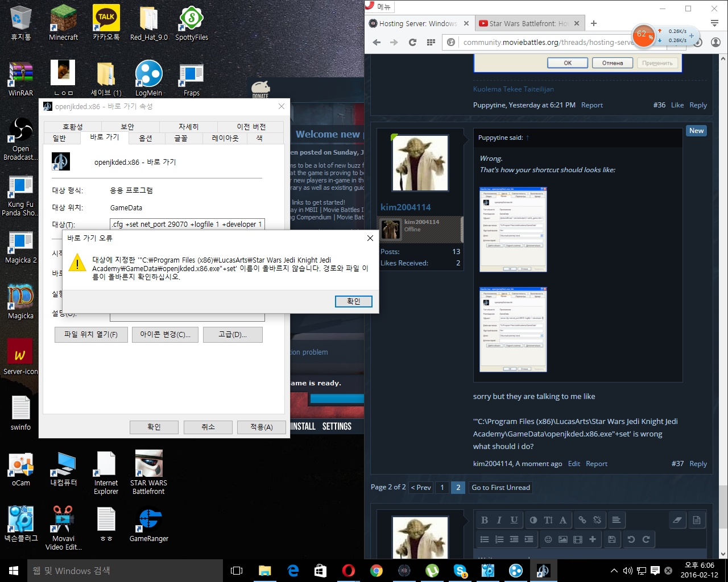The height and width of the screenshot is (582, 728).
Task: Click the remove formatting eraser icon
Action: pos(677,520)
